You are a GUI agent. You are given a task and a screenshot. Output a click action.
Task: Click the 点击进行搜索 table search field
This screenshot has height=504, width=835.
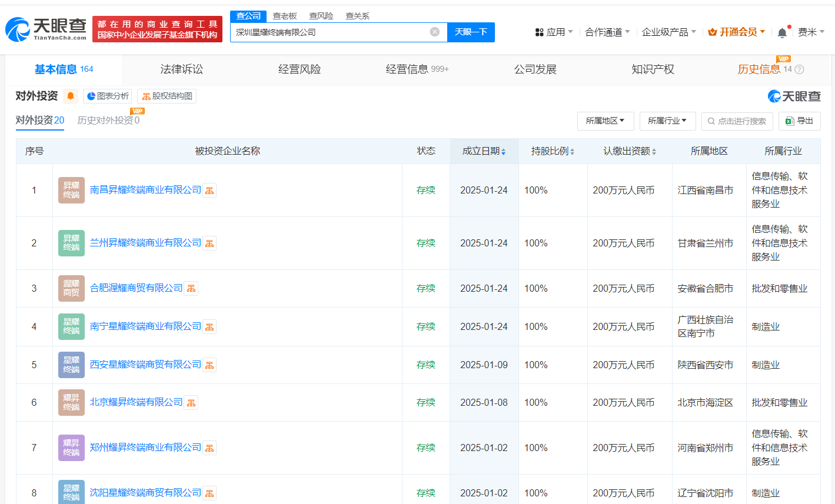736,121
